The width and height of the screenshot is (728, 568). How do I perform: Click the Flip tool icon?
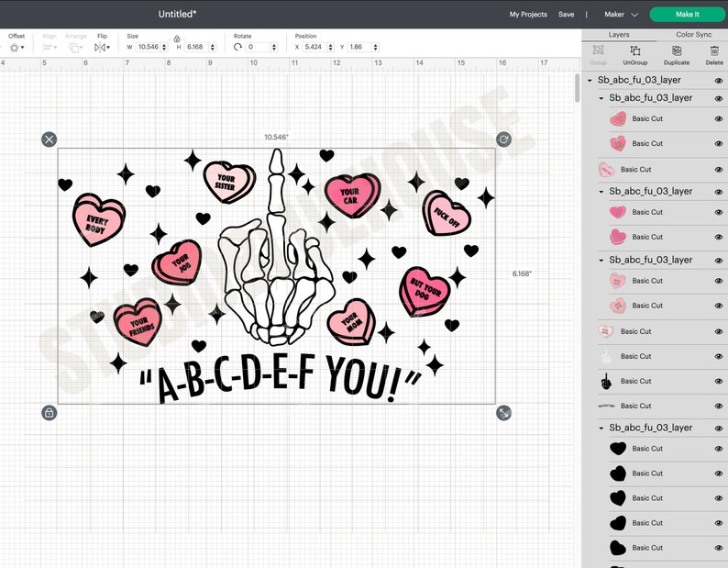pyautogui.click(x=102, y=47)
